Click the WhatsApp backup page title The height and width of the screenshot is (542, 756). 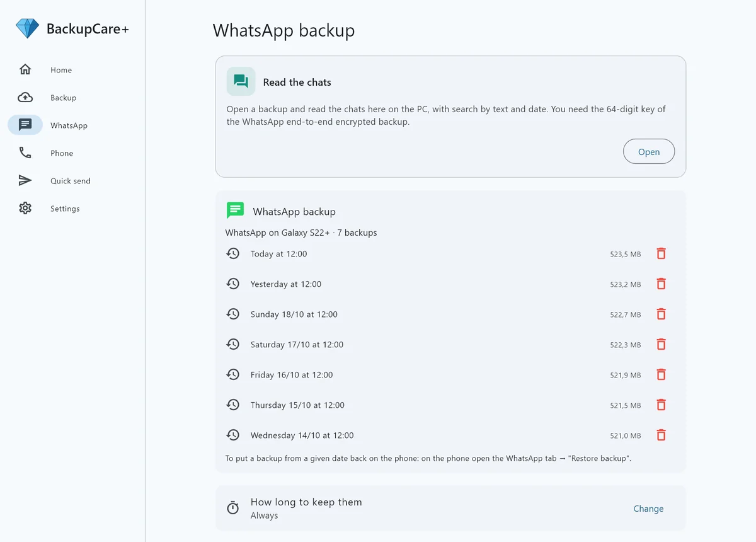(283, 30)
